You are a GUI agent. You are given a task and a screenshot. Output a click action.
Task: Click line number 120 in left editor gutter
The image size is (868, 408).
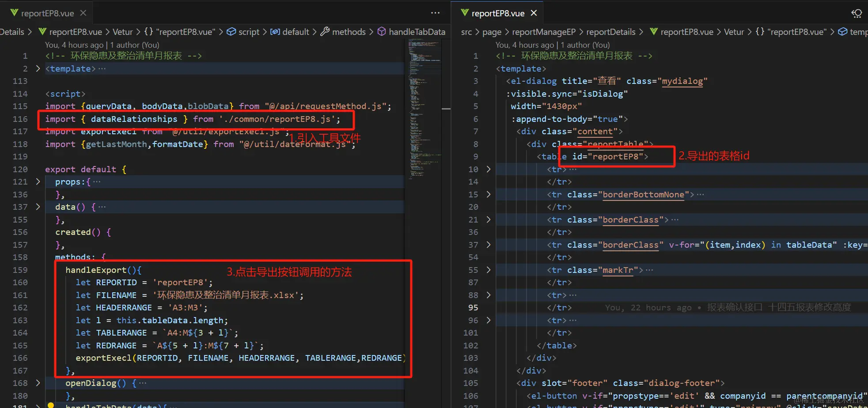pos(20,169)
